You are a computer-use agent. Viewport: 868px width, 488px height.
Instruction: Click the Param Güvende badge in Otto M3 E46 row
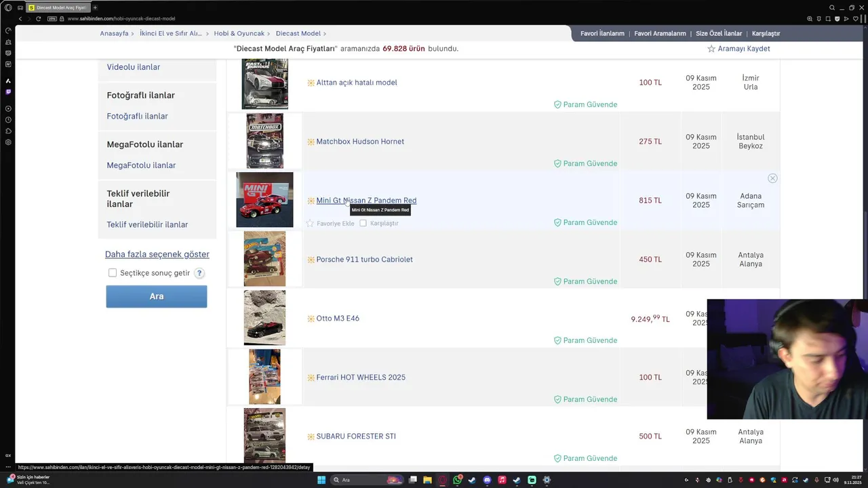point(585,340)
